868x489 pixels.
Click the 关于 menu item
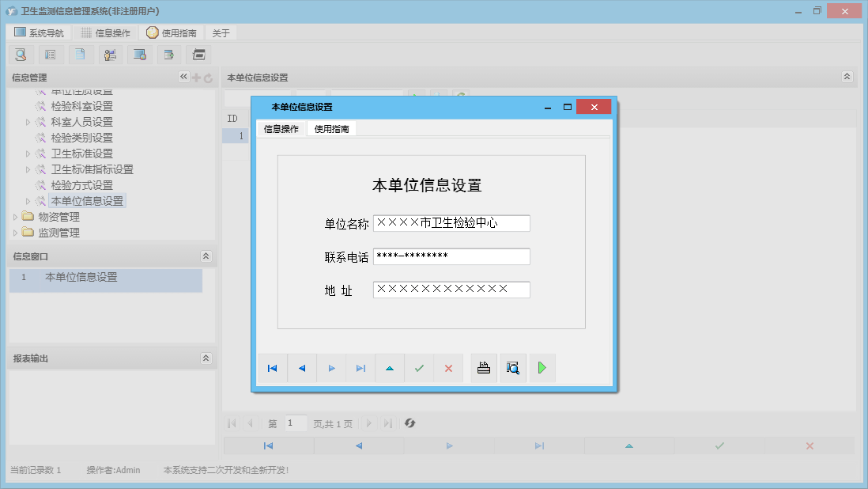pos(220,32)
